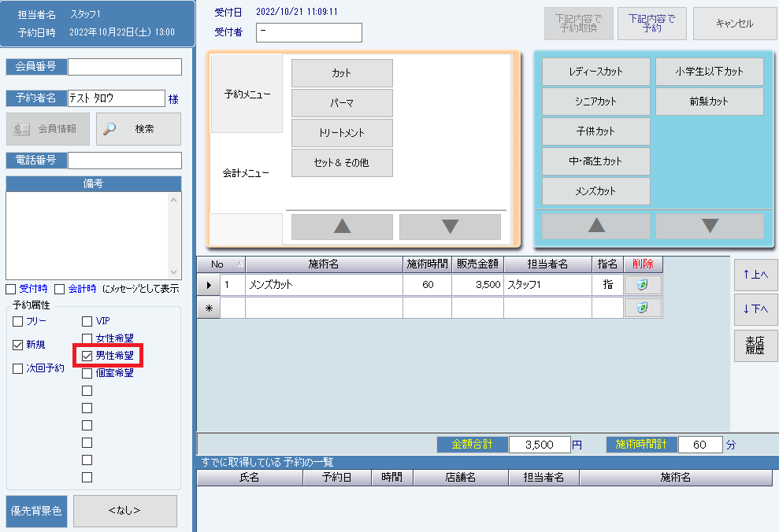Image resolution: width=779 pixels, height=532 pixels.
Task: Click the magnifier 検索 search button
Action: [139, 129]
